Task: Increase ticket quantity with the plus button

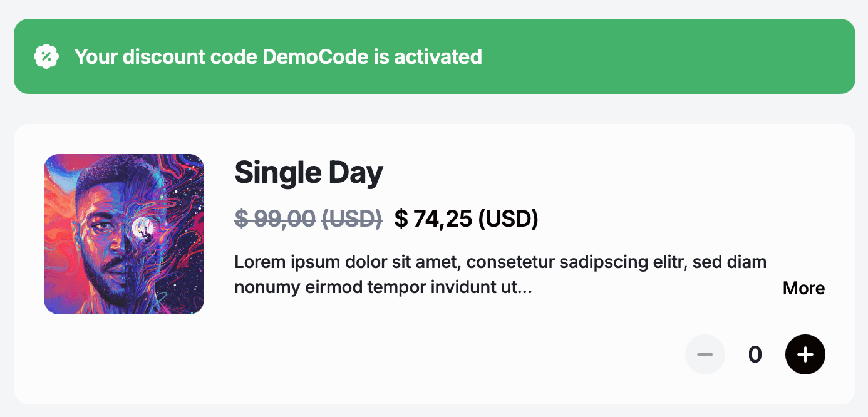Action: [805, 354]
